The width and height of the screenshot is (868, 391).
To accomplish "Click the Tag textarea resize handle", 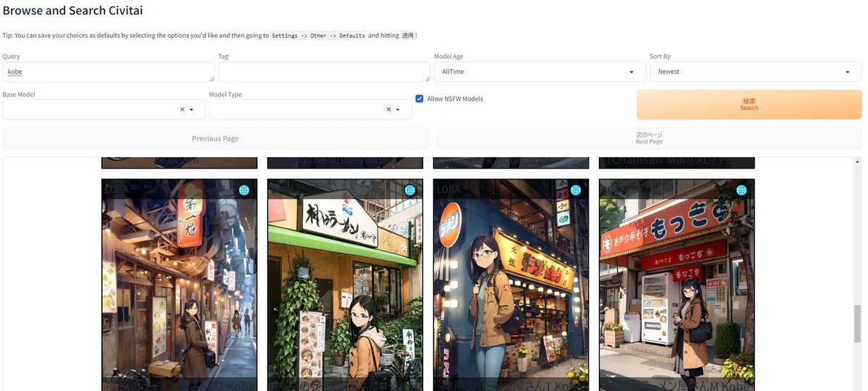I will (427, 78).
